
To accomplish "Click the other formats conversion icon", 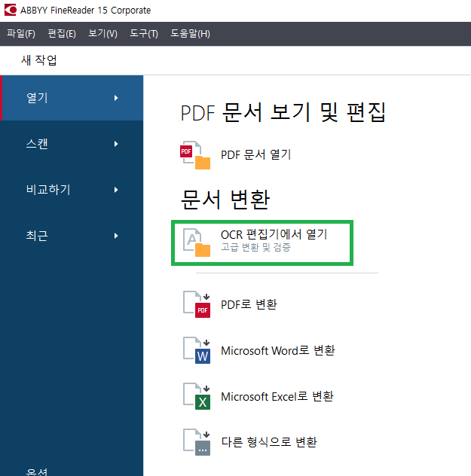I will pyautogui.click(x=197, y=442).
